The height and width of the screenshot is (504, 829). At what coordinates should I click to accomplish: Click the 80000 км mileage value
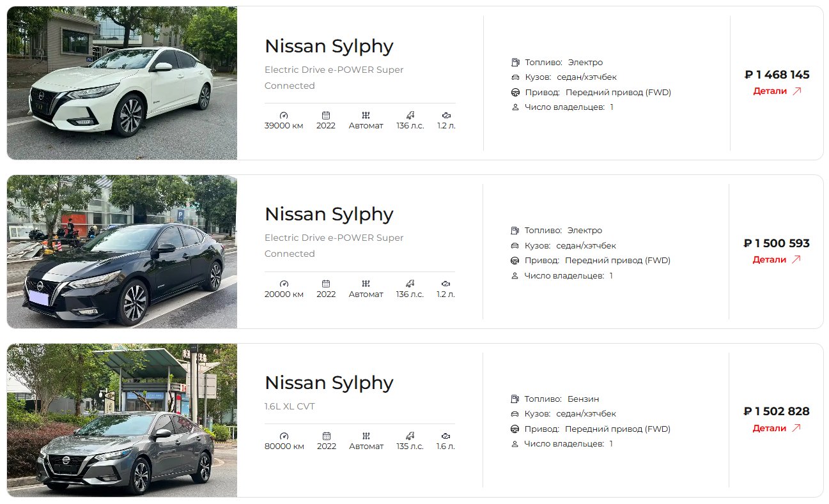tap(284, 447)
